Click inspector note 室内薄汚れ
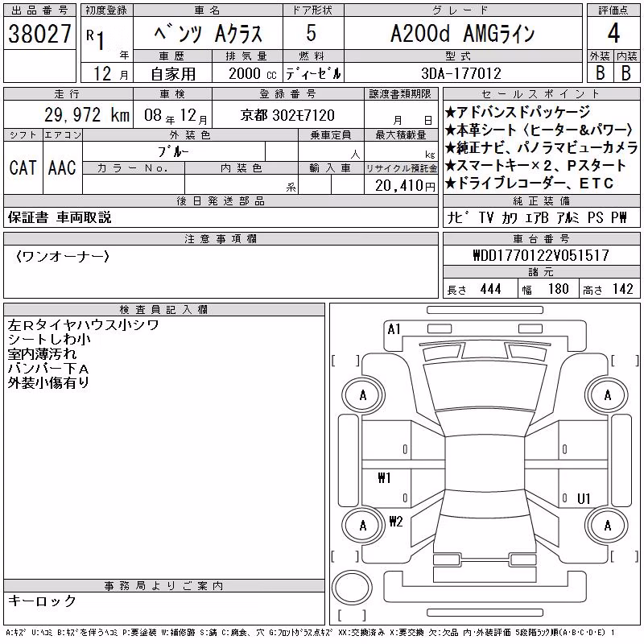The height and width of the screenshot is (644, 644). (42, 353)
